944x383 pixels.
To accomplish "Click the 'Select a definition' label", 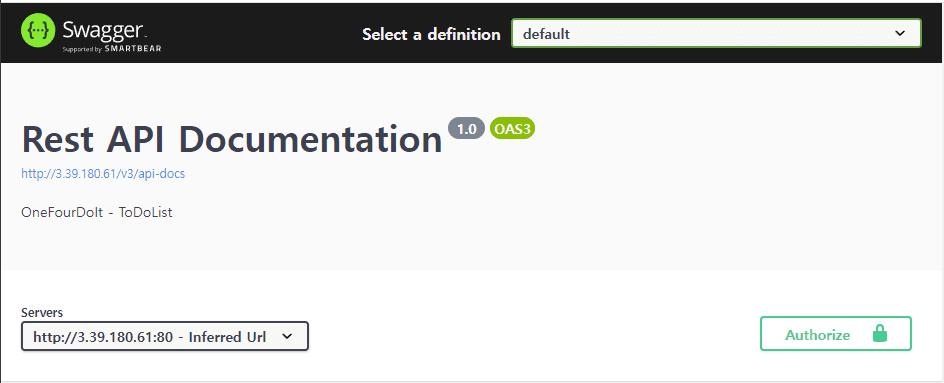I will coord(431,34).
